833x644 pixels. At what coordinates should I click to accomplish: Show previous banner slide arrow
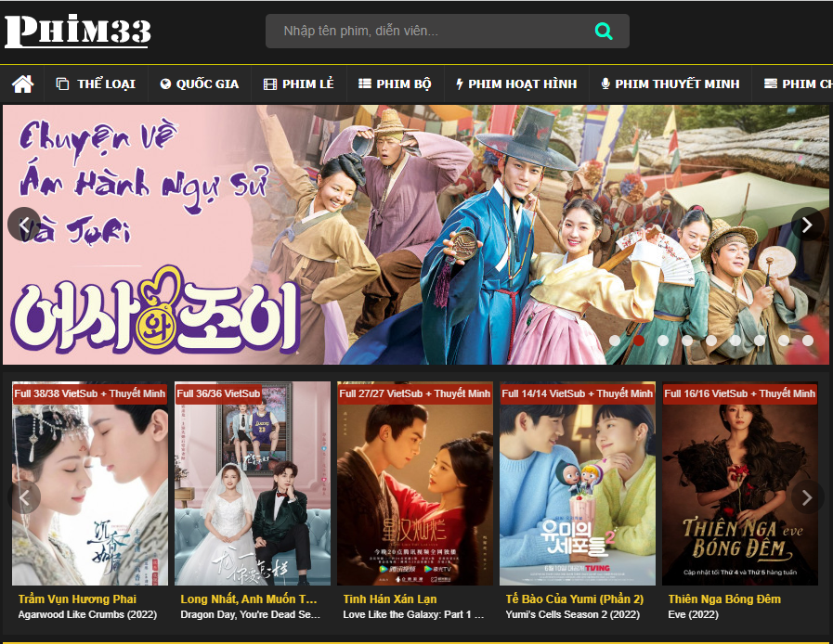24,224
